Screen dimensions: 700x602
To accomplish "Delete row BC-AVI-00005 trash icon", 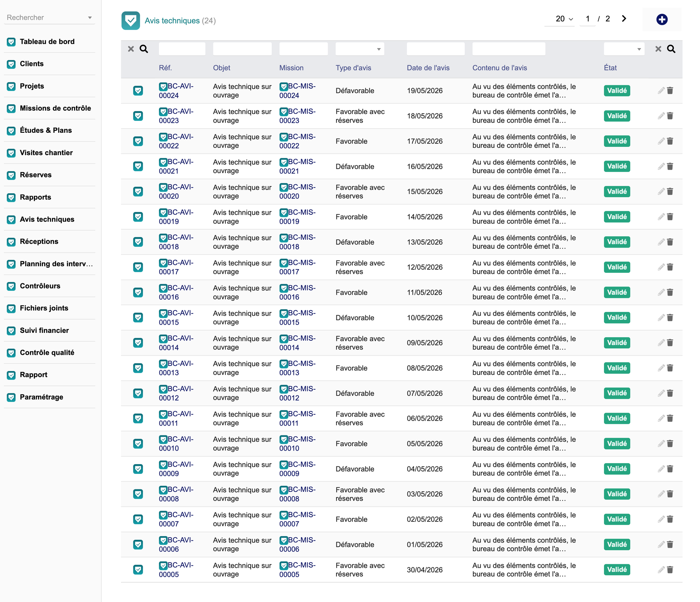I will 670,570.
